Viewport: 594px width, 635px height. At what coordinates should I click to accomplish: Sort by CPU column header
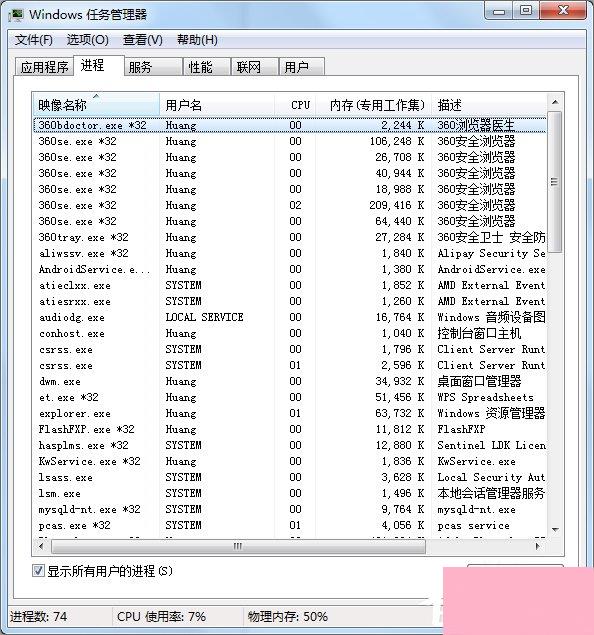click(x=295, y=105)
